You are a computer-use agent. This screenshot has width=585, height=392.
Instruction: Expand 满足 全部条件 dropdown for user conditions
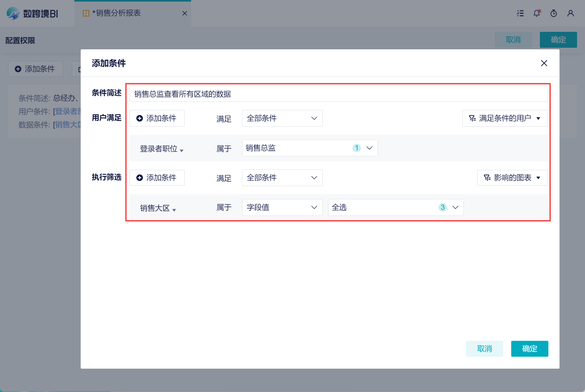coord(282,118)
